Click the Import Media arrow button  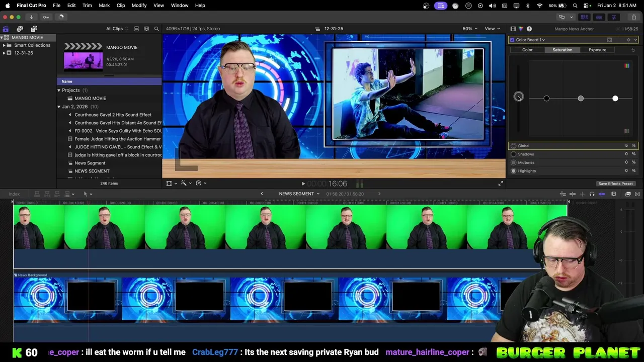pyautogui.click(x=31, y=17)
